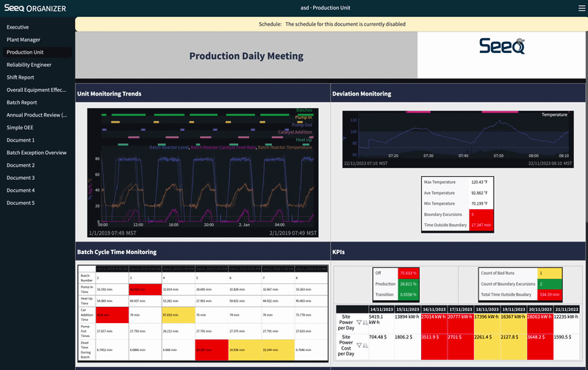Click the sort icon for Site Power per Day
This screenshot has width=588, height=370.
point(365,322)
